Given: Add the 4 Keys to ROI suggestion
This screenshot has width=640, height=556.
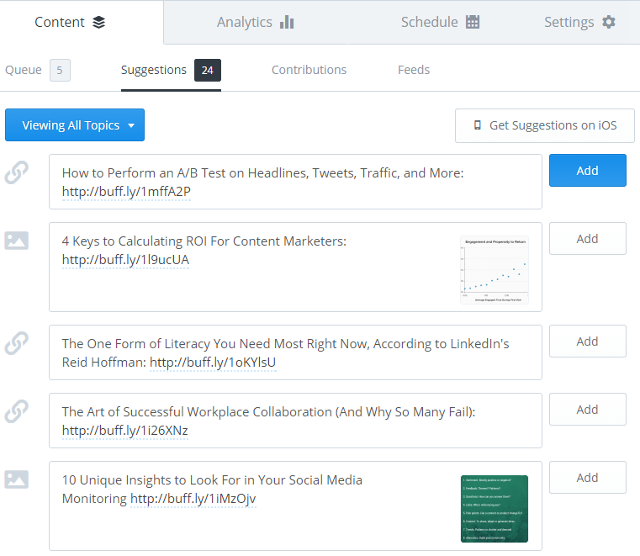Looking at the screenshot, I should [x=587, y=239].
